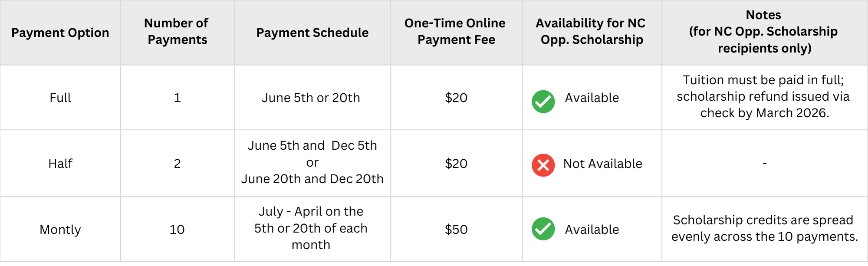Screen dimensions: 868x266
Task: Click the Not Available text
Action: 603,164
